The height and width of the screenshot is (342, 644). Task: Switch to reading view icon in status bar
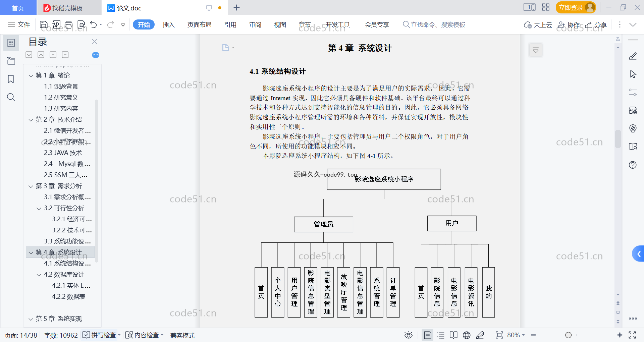pos(453,335)
